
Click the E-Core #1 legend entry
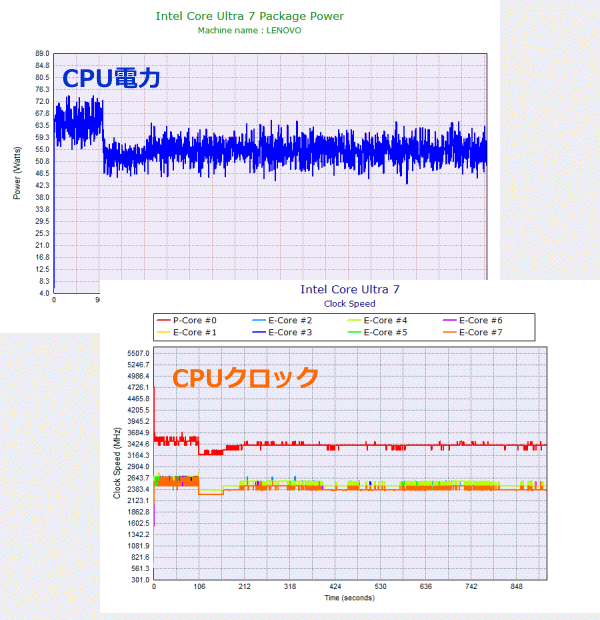click(187, 332)
